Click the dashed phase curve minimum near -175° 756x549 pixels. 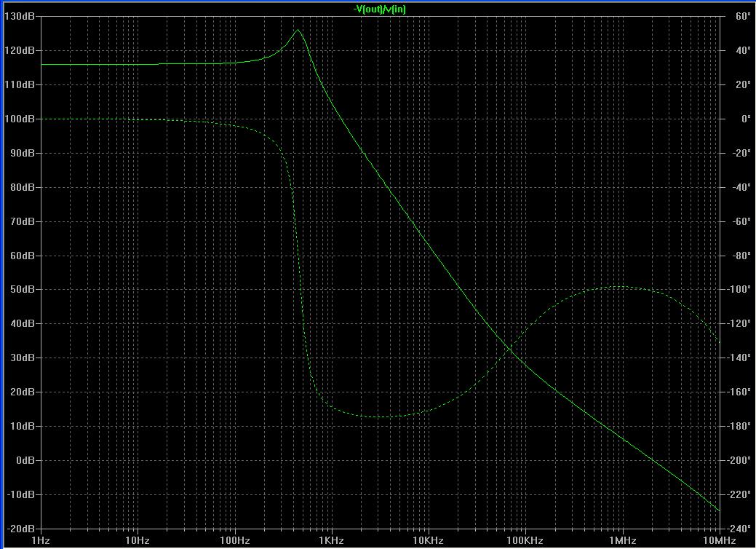coord(381,416)
